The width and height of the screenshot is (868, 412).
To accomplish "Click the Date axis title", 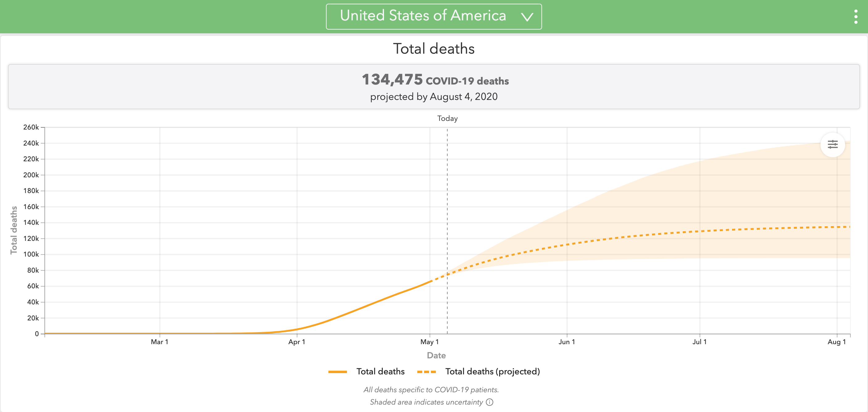I will 436,356.
